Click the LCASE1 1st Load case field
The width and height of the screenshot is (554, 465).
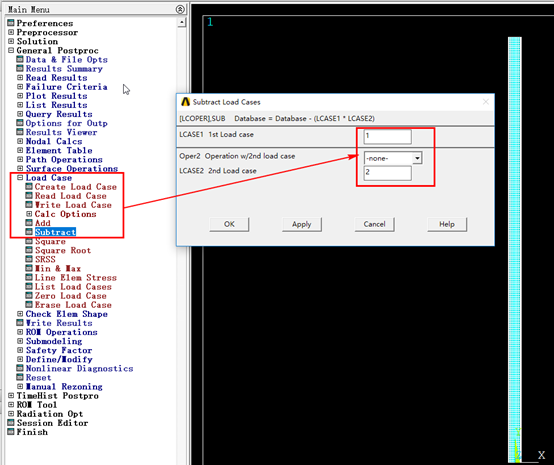click(388, 136)
